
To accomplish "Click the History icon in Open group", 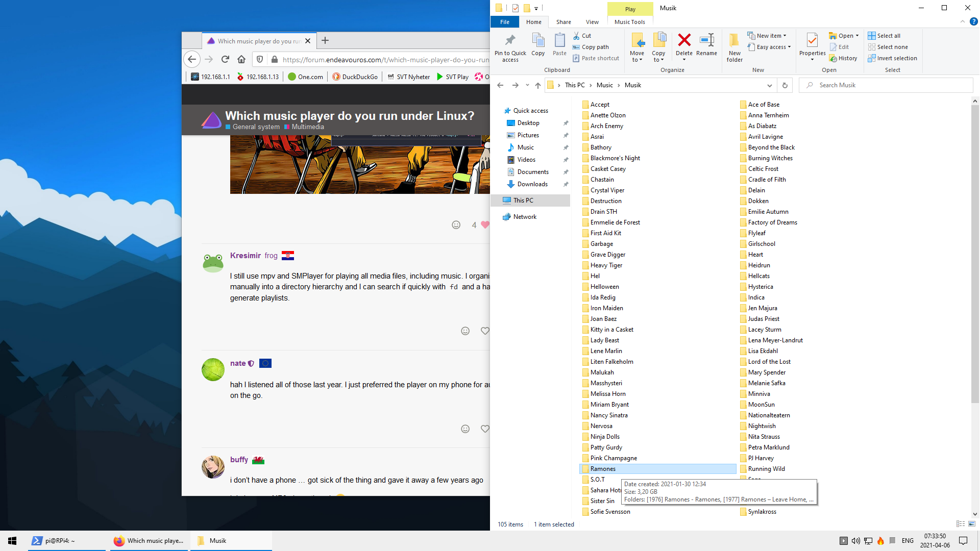I will 833,58.
